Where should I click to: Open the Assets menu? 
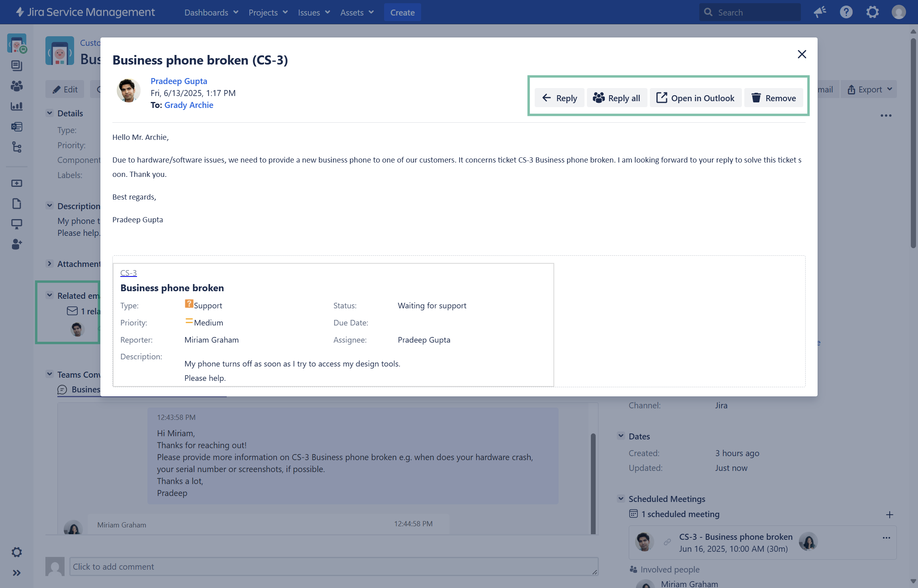coord(357,12)
